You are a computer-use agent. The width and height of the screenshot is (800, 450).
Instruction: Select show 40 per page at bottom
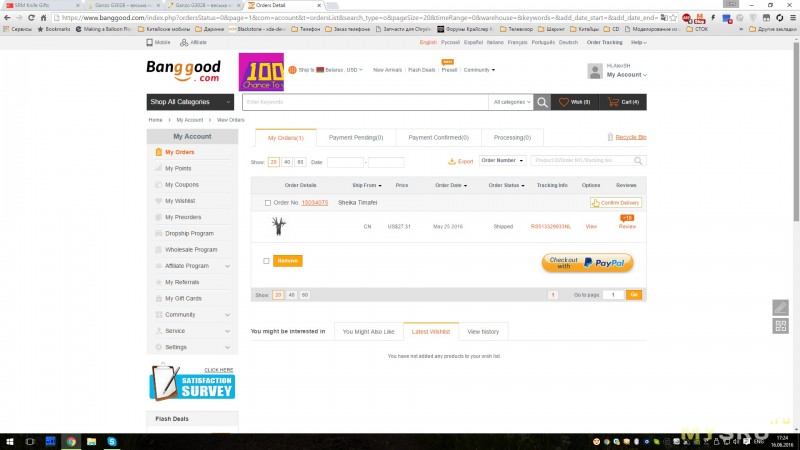[291, 295]
